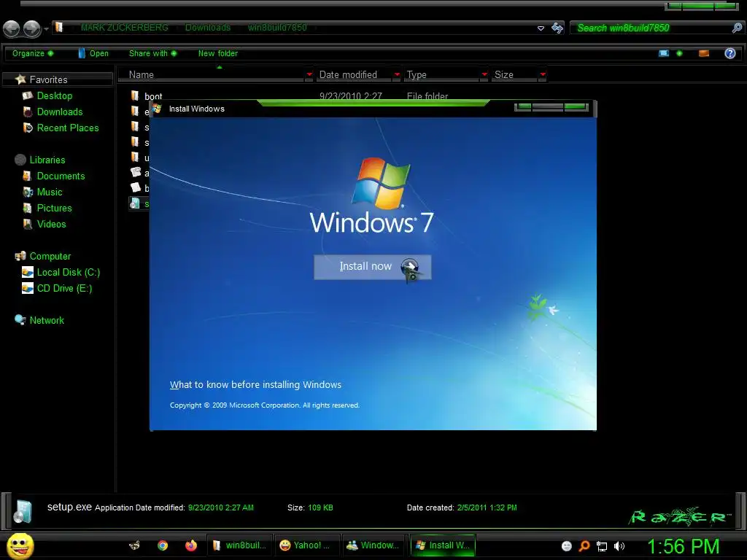
Task: Open the volume speaker tray icon
Action: tap(619, 546)
